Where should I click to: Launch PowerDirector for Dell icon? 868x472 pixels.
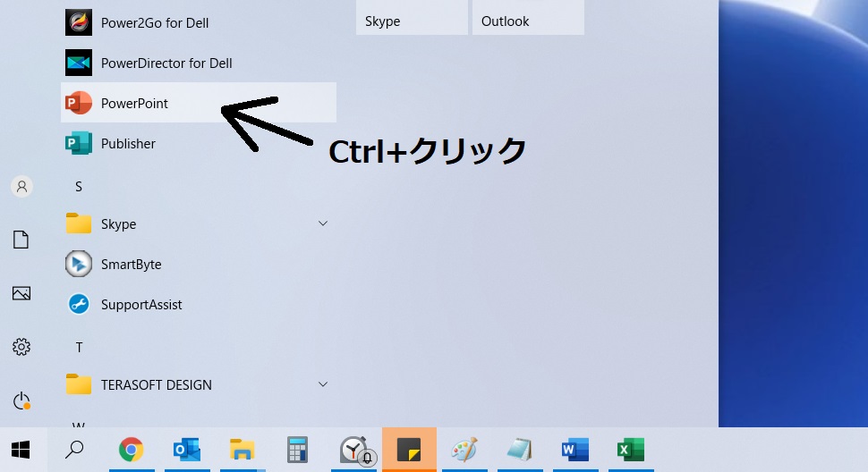[x=79, y=63]
